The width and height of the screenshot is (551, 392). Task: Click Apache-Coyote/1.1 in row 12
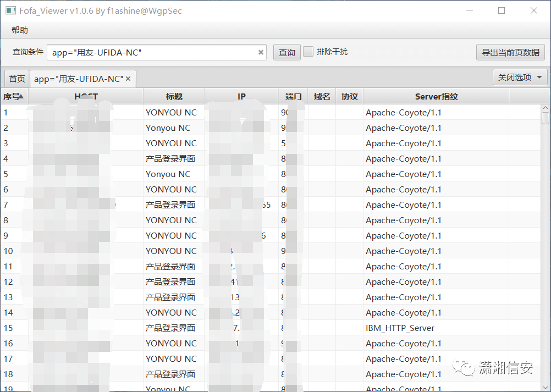[404, 281]
